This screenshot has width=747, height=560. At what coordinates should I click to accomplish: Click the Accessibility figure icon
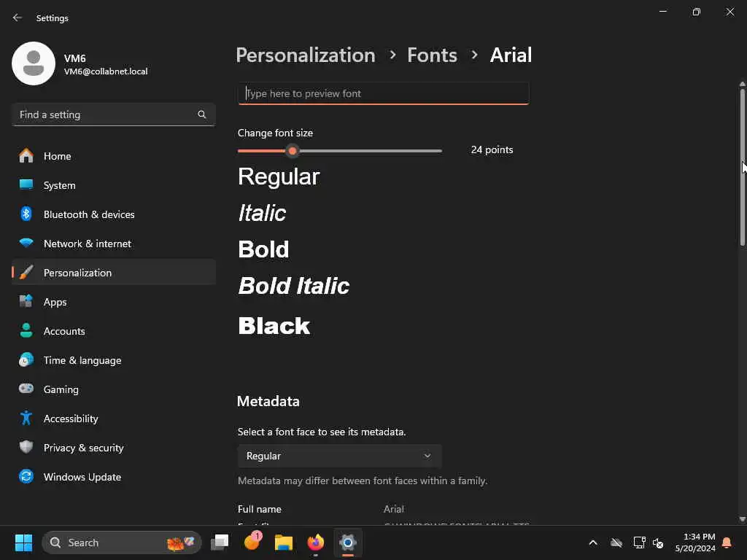(x=26, y=418)
